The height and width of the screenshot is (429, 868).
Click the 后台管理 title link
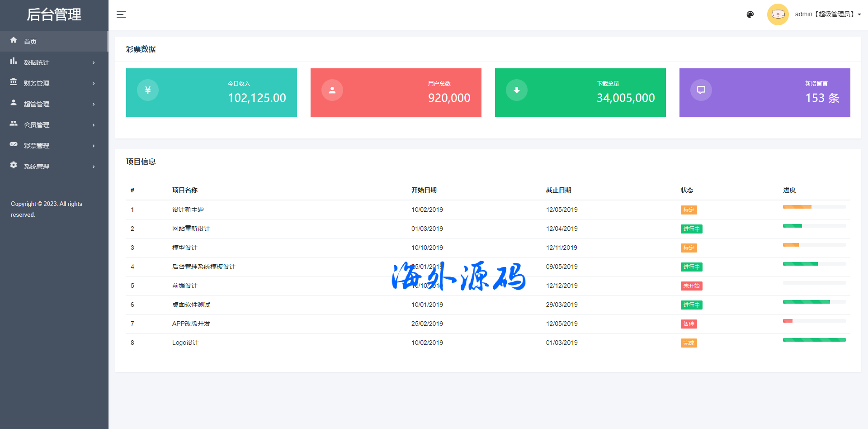[x=54, y=14]
